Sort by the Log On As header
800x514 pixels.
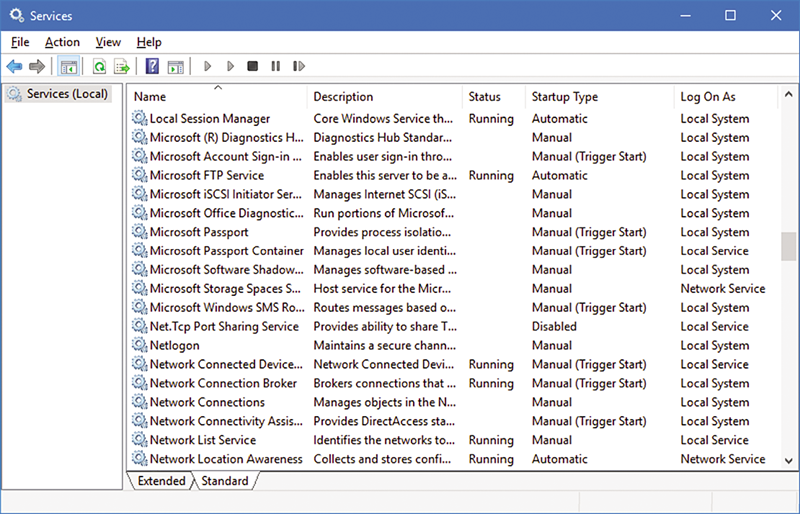(726, 96)
